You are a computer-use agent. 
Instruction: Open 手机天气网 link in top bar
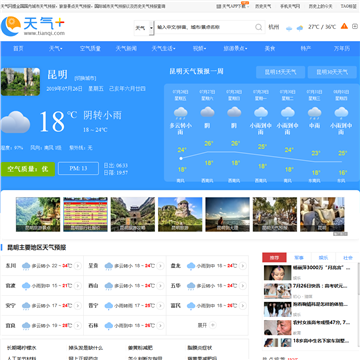coord(290,6)
